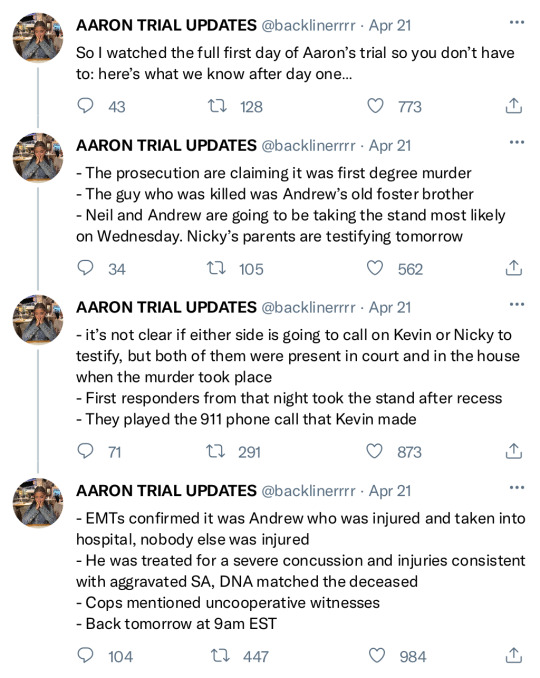Like the tweet with 984 likes
This screenshot has width=540, height=678.
[376, 656]
